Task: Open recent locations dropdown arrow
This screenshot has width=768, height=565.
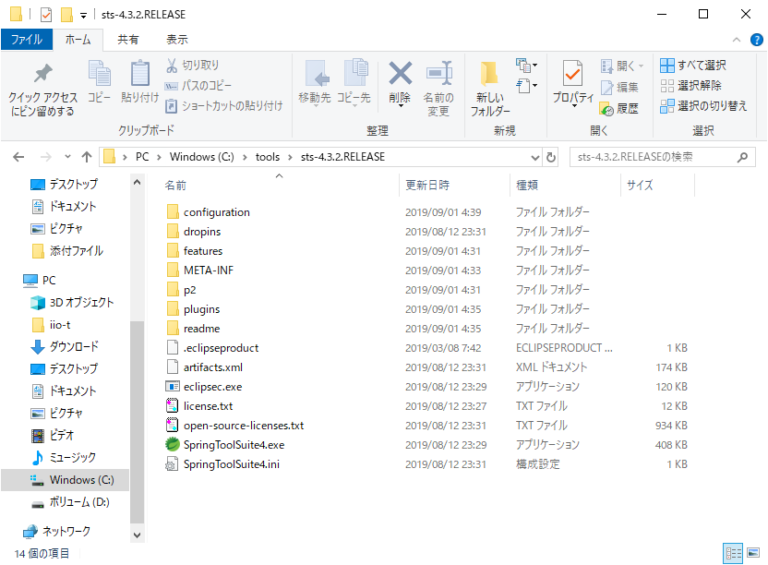Action: click(68, 157)
